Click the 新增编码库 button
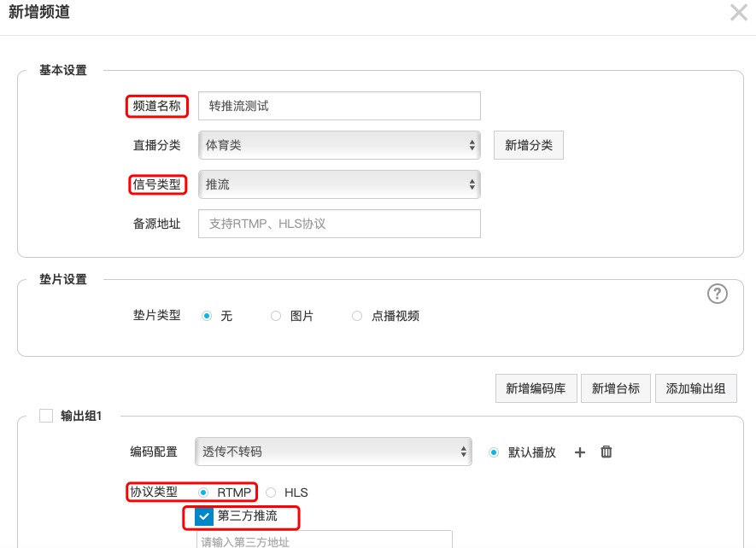The height and width of the screenshot is (548, 756). [536, 388]
